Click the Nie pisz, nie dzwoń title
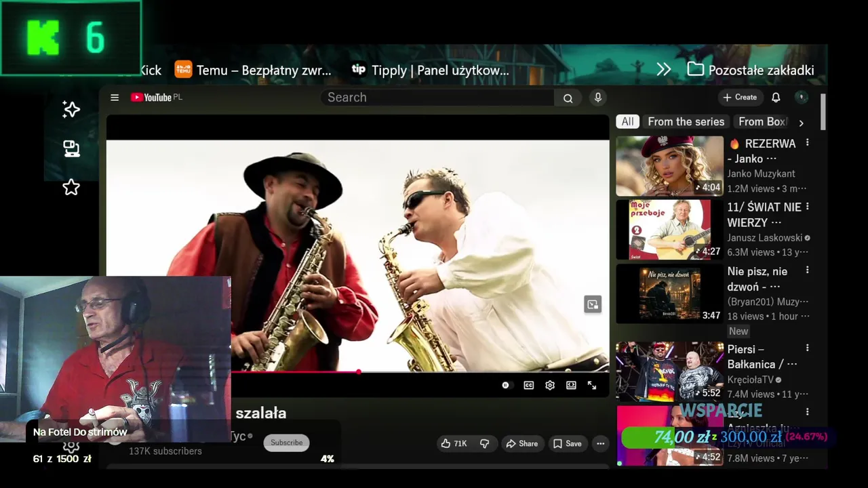Viewport: 868px width, 488px height. click(x=757, y=279)
